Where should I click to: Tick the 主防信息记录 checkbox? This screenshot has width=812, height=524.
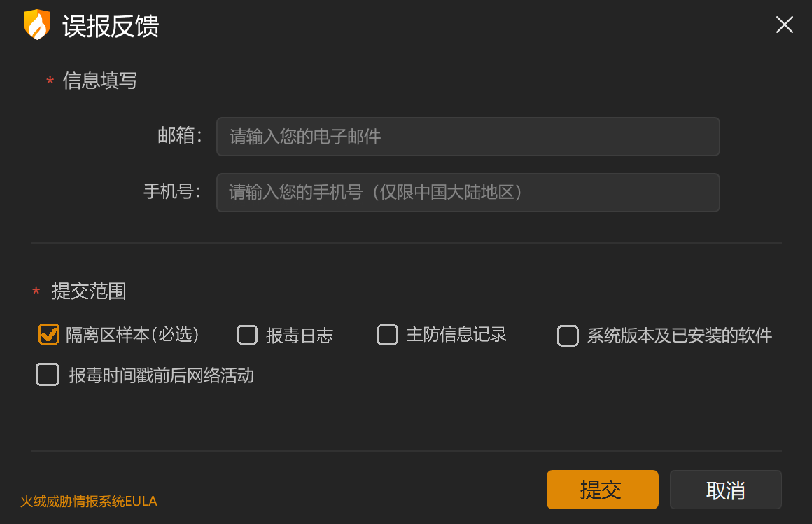click(387, 335)
